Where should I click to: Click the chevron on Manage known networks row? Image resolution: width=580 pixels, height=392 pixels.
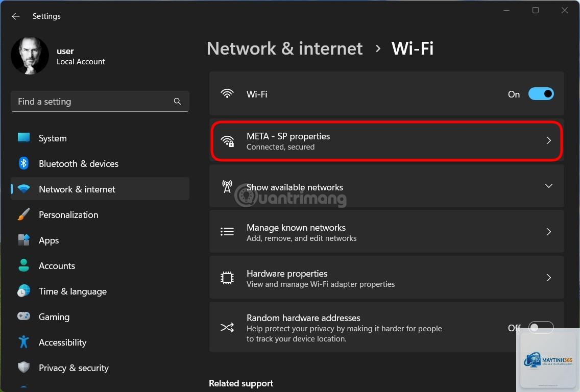point(548,232)
